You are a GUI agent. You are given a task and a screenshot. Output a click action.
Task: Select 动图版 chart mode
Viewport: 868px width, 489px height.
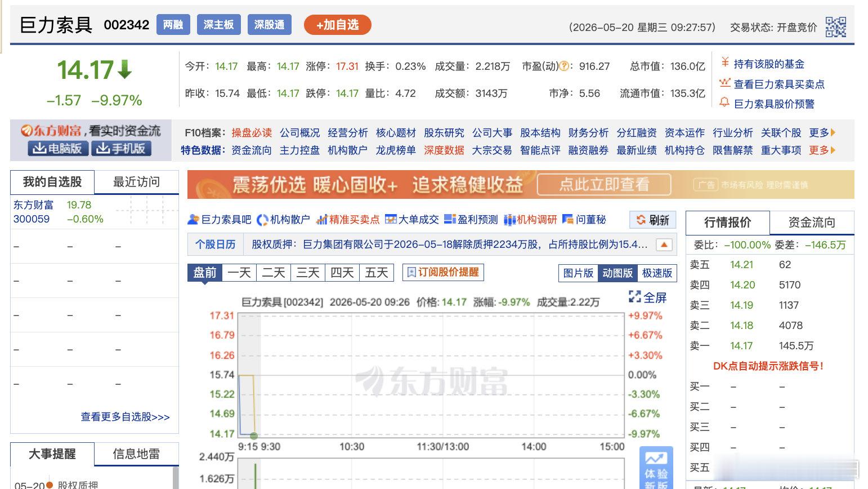coord(618,273)
